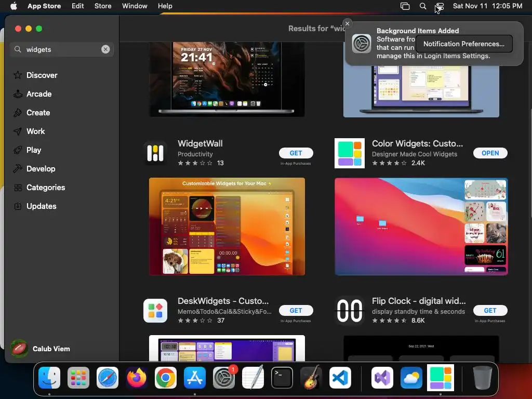This screenshot has height=399, width=532.
Task: Launch Firefox from the Dock
Action: 137,378
